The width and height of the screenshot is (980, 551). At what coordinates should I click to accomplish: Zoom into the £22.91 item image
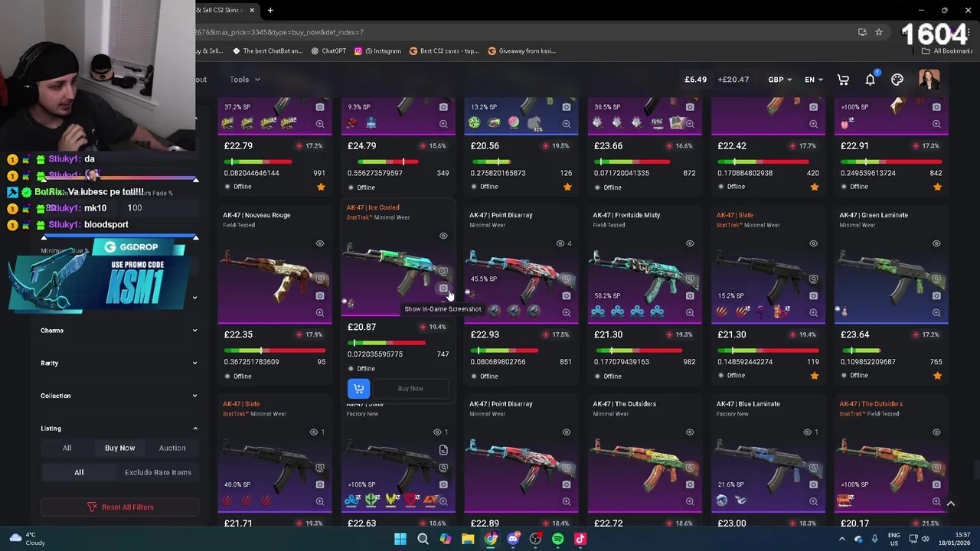[x=936, y=123]
